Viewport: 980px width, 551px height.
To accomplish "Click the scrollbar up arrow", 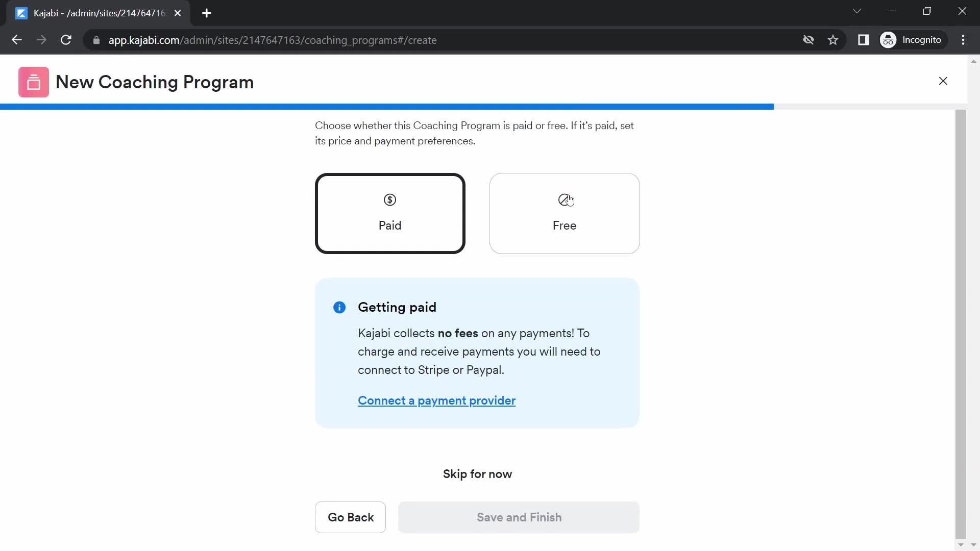I will [973, 61].
